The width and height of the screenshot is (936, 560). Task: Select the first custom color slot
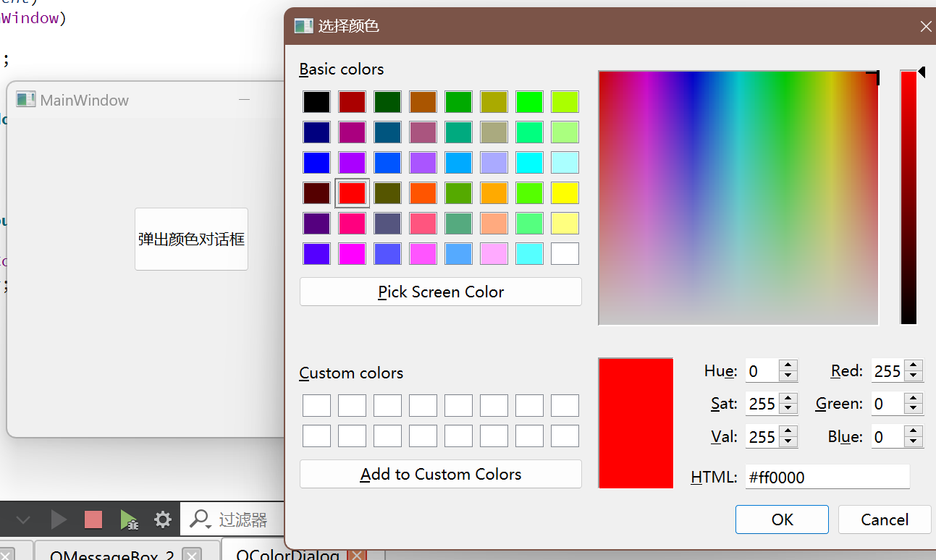[316, 405]
